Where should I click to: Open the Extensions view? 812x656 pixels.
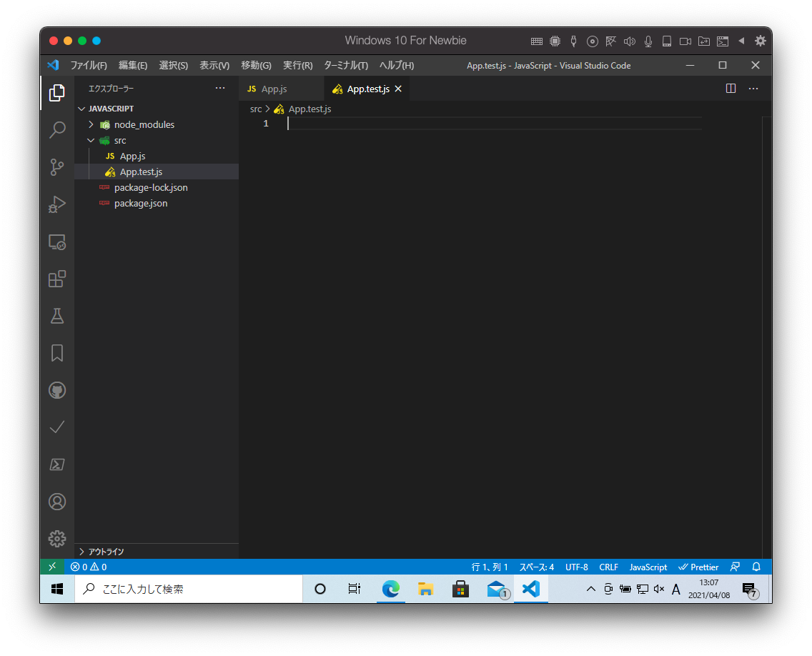coord(57,279)
